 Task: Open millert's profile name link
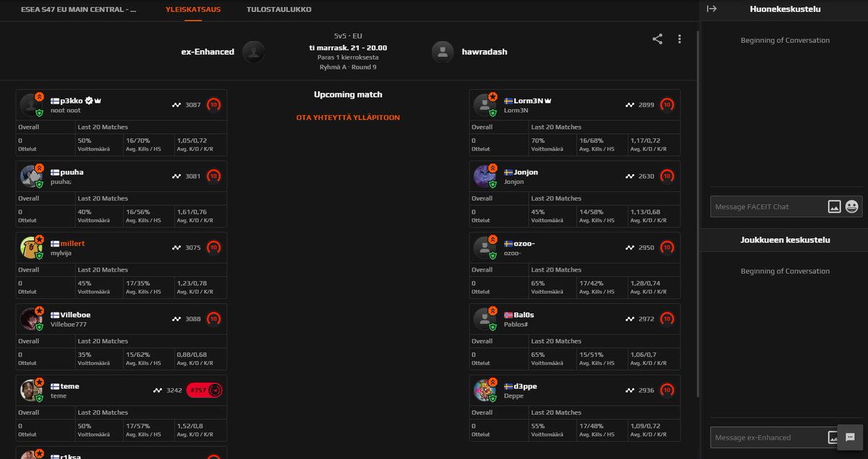72,243
